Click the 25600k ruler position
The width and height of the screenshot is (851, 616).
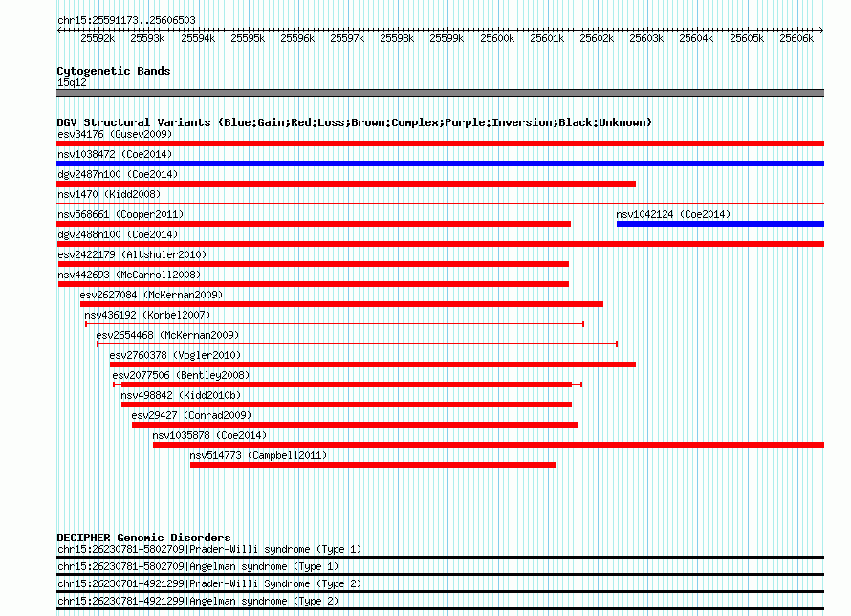[497, 38]
